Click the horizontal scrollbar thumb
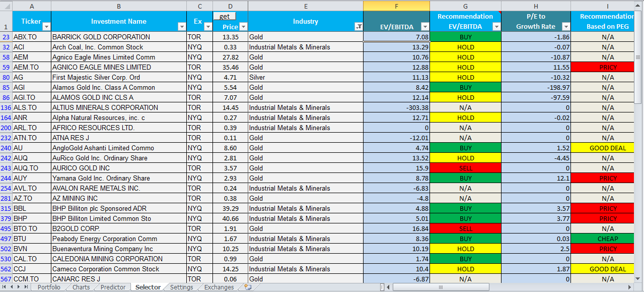Screen dimensions: 644x292 point(441,287)
